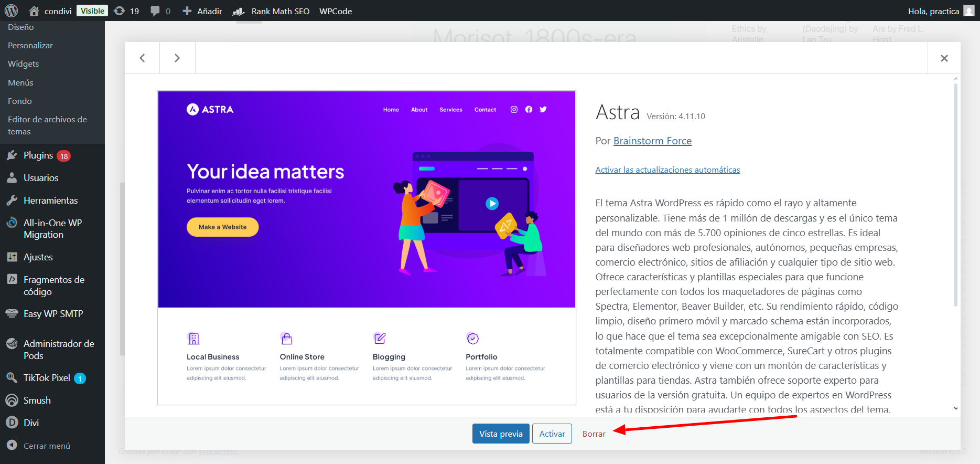Click the TikTok Pixel menu icon
The width and height of the screenshot is (980, 464).
(x=12, y=378)
